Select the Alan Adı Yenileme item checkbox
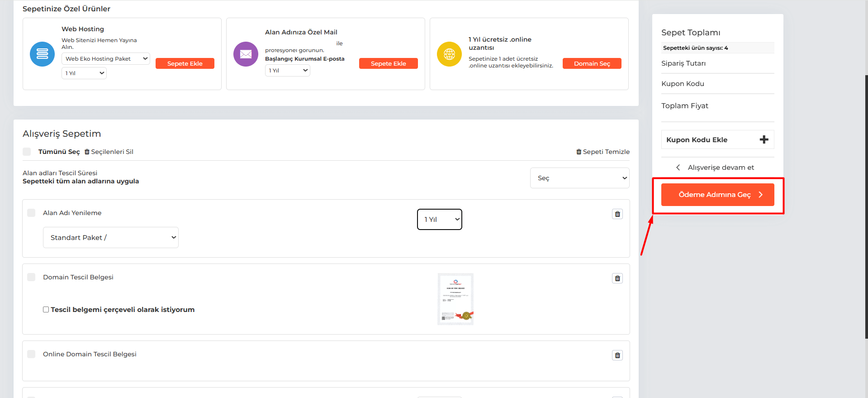This screenshot has width=868, height=398. pos(31,213)
